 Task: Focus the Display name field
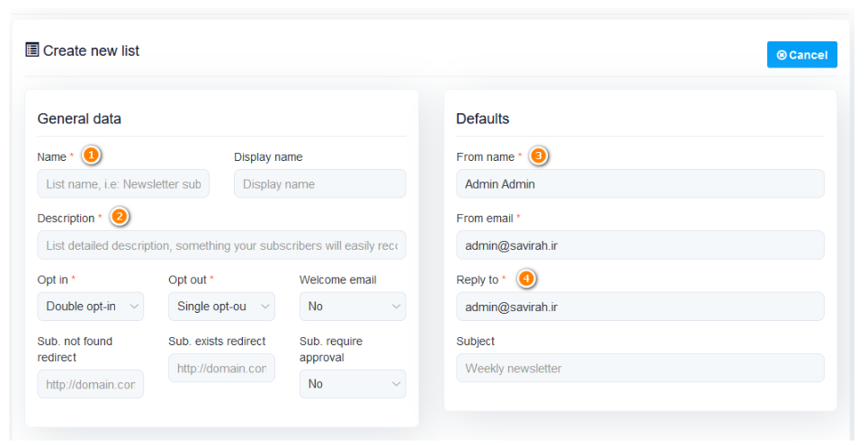pos(319,184)
